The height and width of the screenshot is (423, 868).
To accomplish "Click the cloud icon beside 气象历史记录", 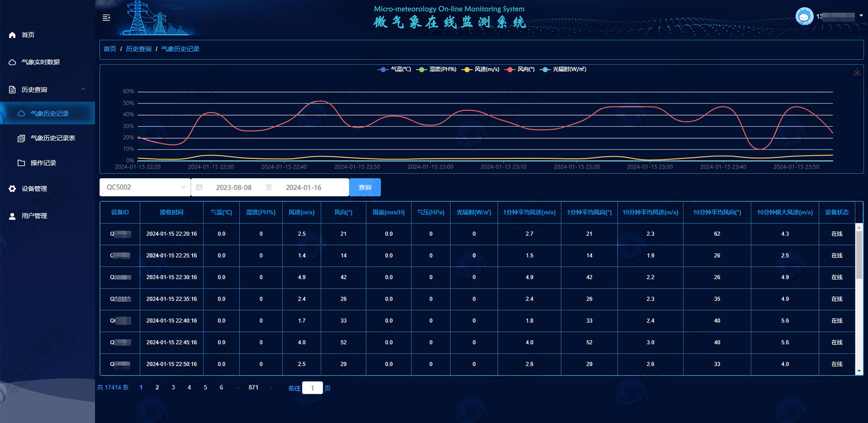I will 21,114.
